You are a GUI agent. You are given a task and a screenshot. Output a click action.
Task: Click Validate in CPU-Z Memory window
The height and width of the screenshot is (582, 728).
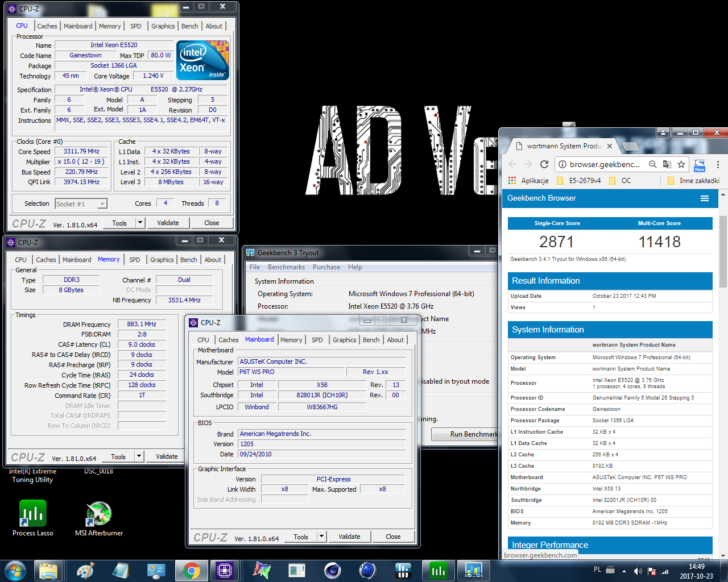click(x=167, y=456)
